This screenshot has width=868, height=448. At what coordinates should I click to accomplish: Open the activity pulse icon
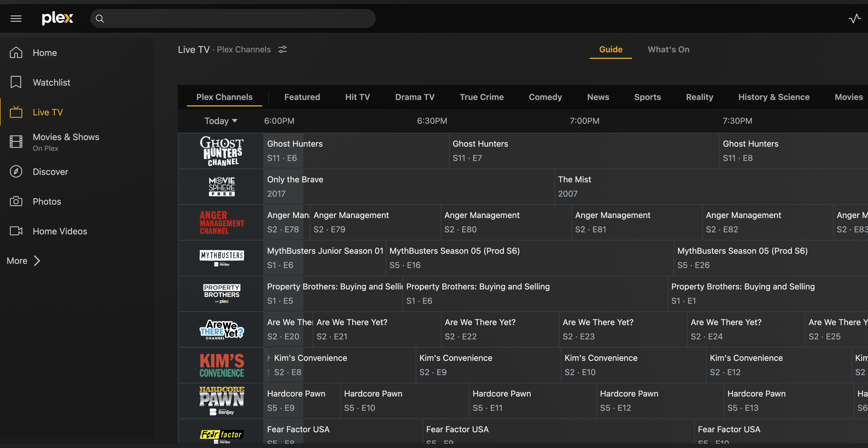pos(854,18)
